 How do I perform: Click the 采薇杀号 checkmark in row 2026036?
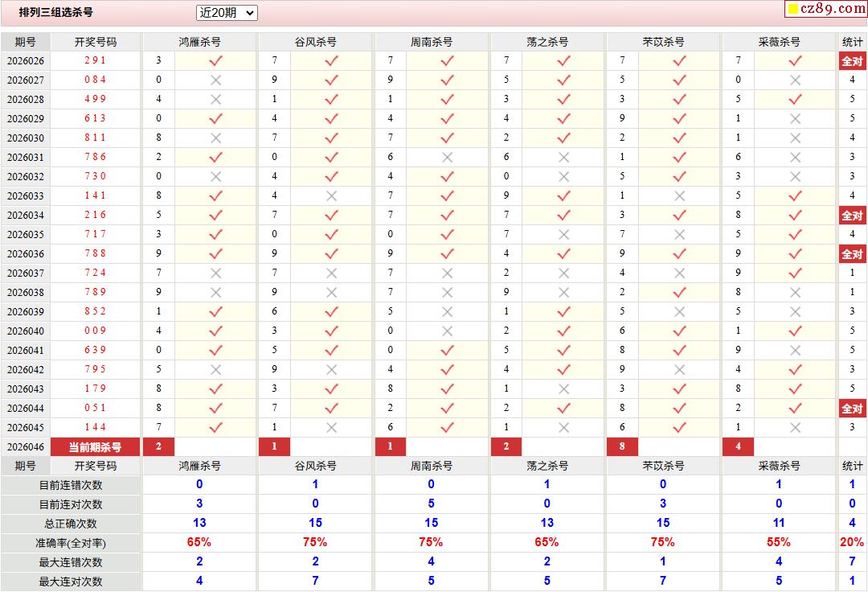pos(795,253)
